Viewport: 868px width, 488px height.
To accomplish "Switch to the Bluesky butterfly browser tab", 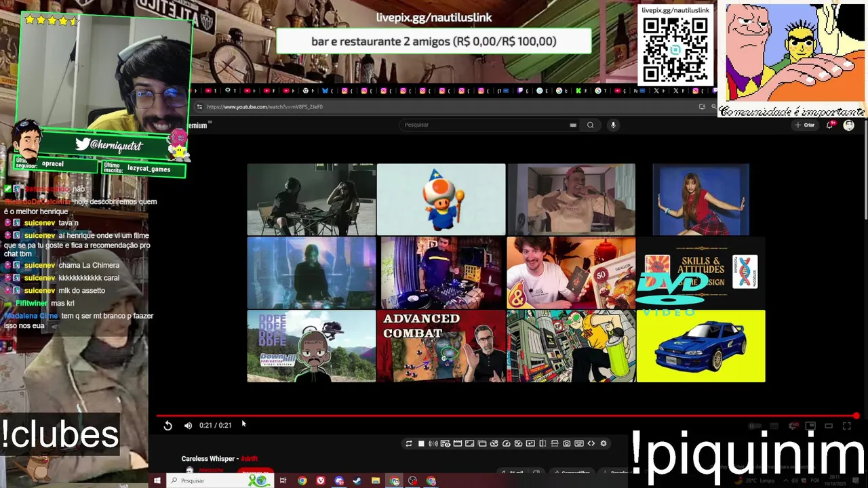I will 325,91.
